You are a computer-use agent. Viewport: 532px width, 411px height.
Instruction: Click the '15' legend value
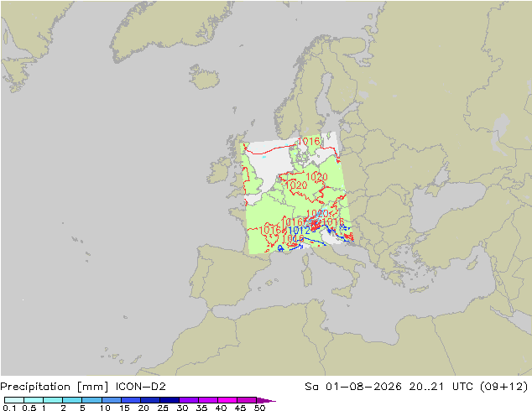(124, 408)
